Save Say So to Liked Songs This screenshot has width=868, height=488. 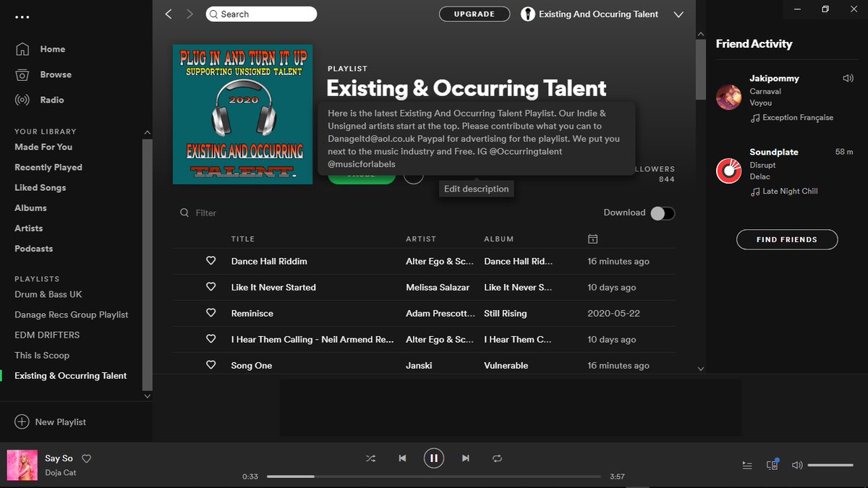87,458
